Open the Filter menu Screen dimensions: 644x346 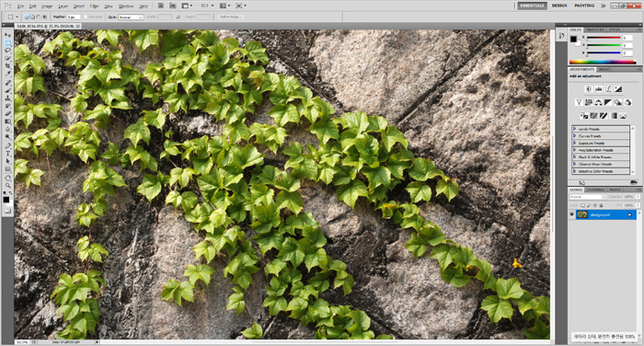[94, 6]
